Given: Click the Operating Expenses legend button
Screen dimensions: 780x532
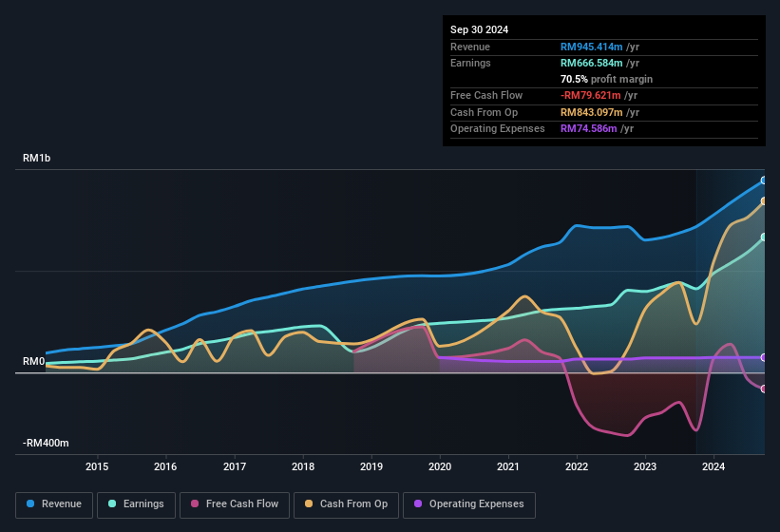Looking at the screenshot, I should point(469,504).
